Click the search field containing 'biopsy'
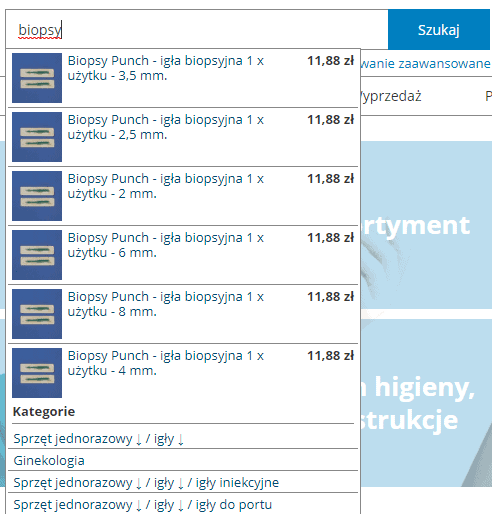 [x=197, y=30]
